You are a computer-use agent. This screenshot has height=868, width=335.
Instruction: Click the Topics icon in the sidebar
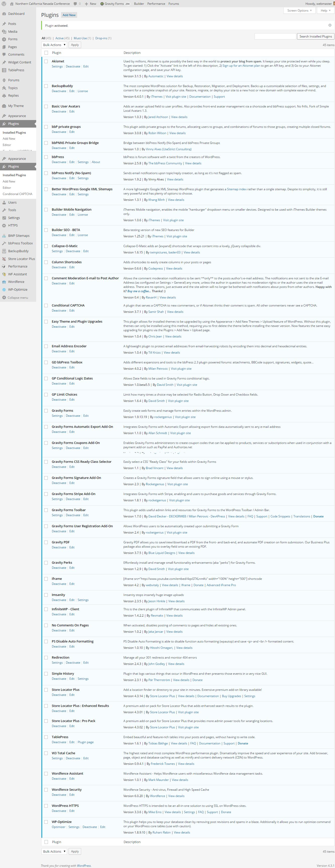point(4,88)
